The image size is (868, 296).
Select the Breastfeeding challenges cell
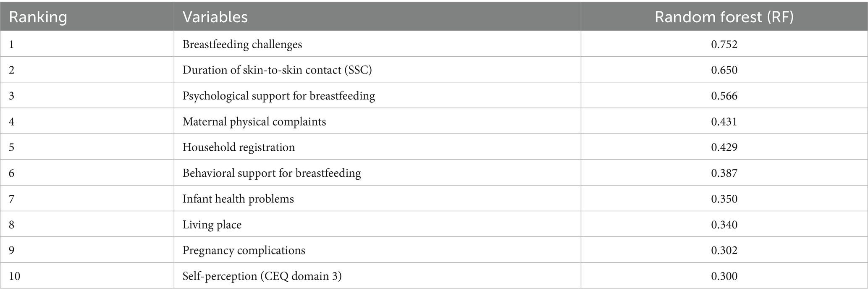tap(242, 45)
